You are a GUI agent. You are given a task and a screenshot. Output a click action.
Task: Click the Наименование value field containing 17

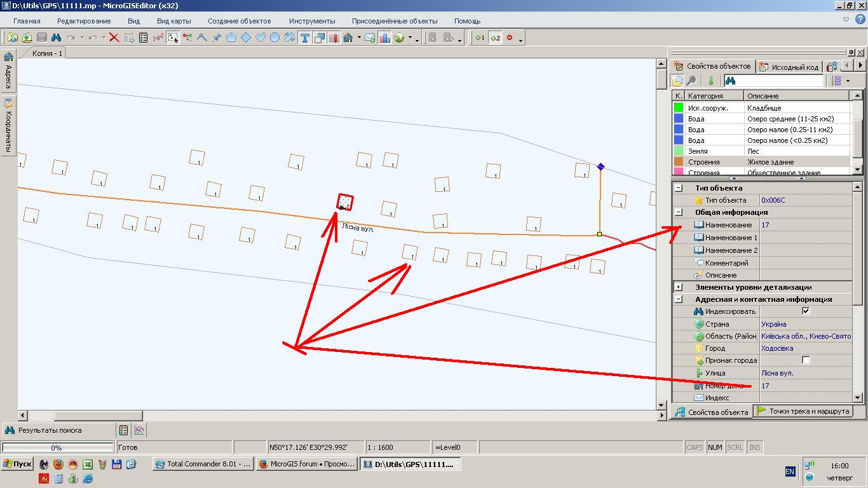(804, 225)
